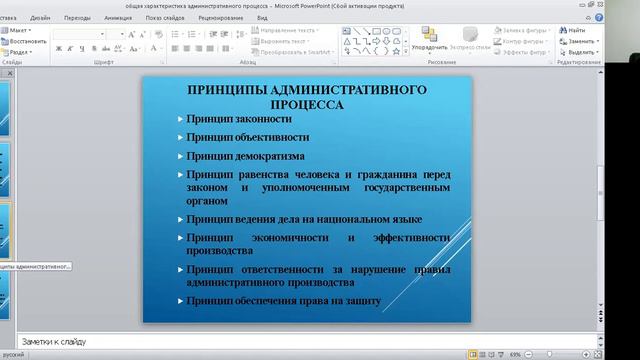The width and height of the screenshot is (640, 360).
Task: Open the Анимация tab
Action: (x=118, y=18)
